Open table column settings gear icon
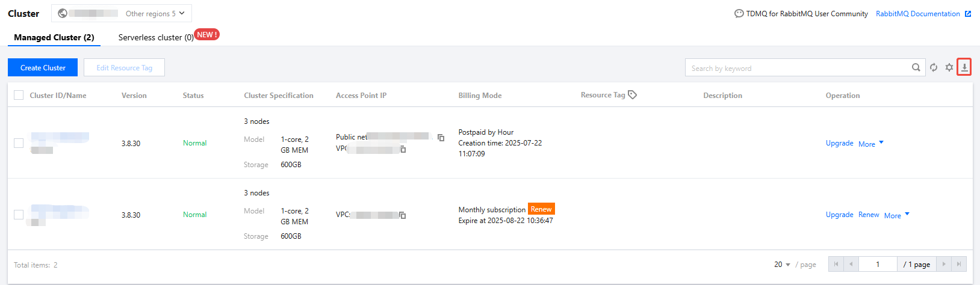The height and width of the screenshot is (285, 980). click(949, 67)
